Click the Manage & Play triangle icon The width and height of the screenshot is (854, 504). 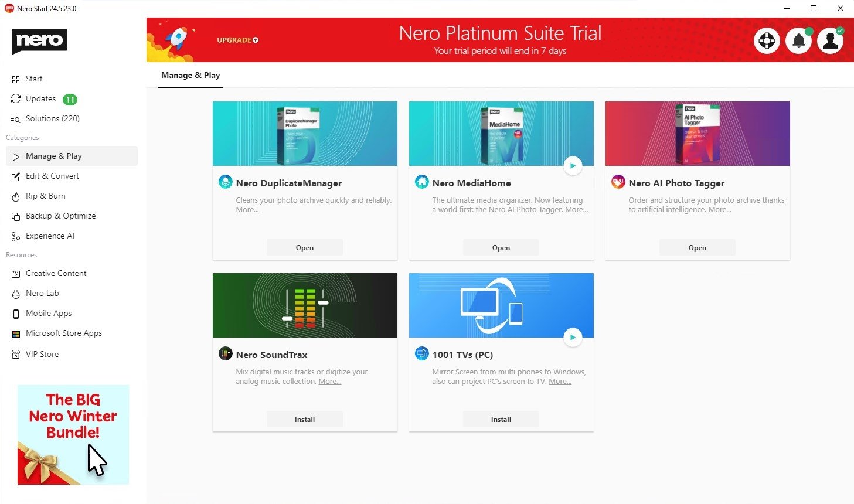pos(16,156)
